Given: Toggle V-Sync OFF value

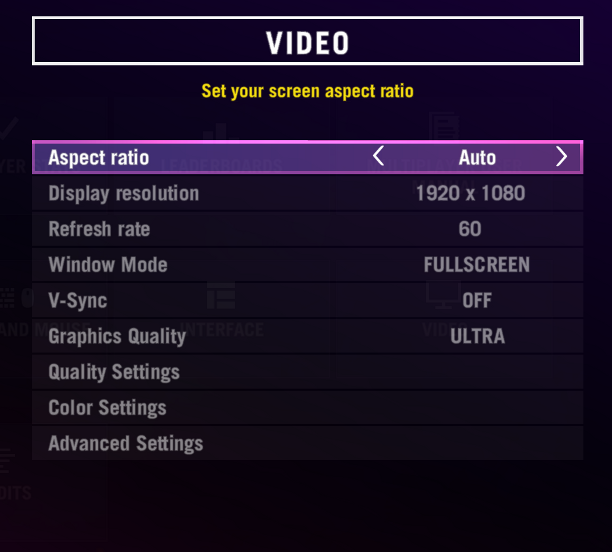Looking at the screenshot, I should 477,300.
